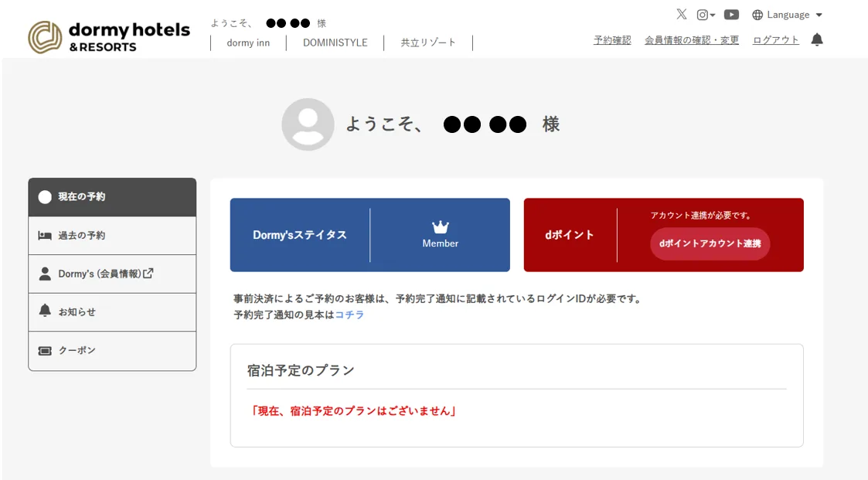The height and width of the screenshot is (480, 868).
Task: Click the ログアウト link
Action: pos(775,40)
